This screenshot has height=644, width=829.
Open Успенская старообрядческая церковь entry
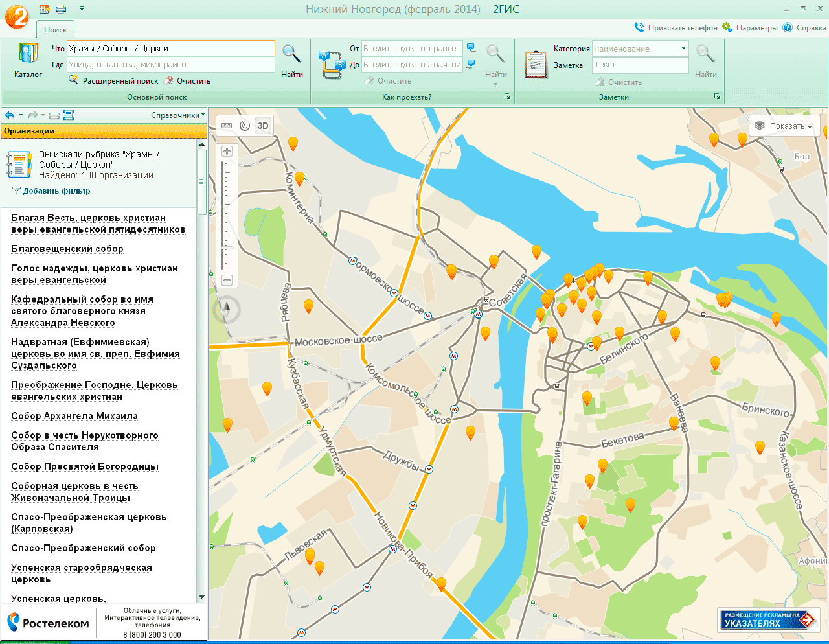coord(82,573)
